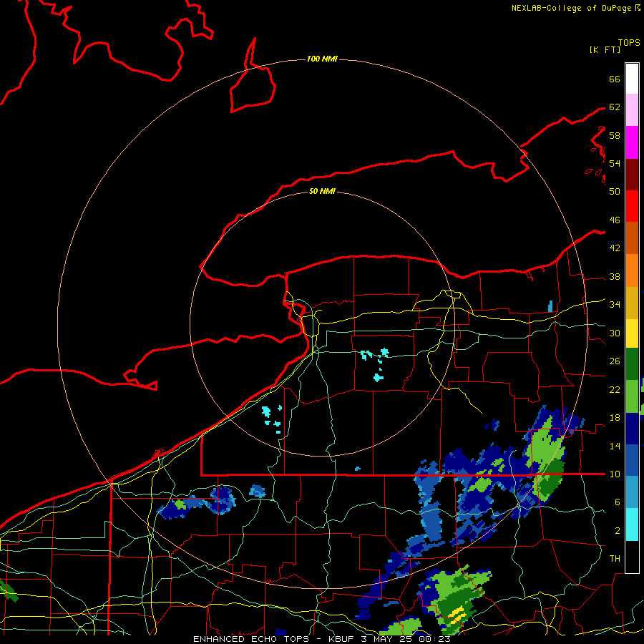Image resolution: width=644 pixels, height=644 pixels.
Task: Click the navy blue legend swatch
Action: 632,429
